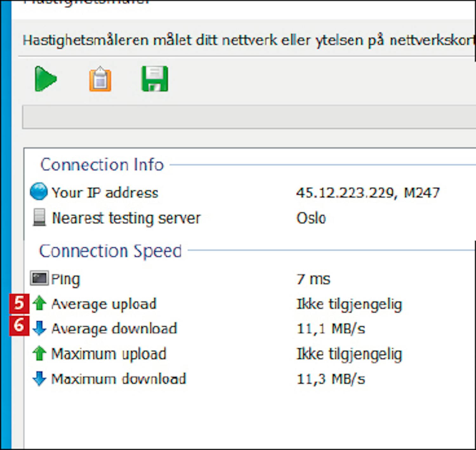
Task: Click the Connection Speed section header
Action: point(110,251)
